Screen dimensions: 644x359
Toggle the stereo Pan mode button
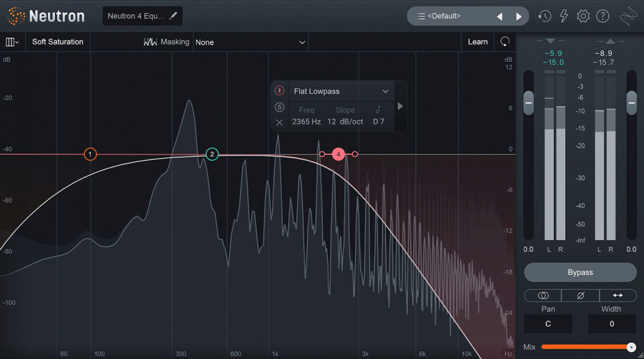pos(542,295)
